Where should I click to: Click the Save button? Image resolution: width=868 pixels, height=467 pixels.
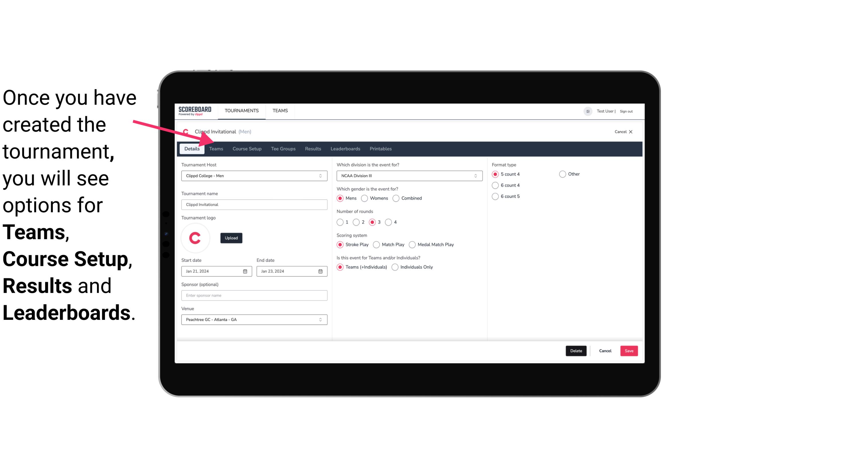click(x=628, y=351)
